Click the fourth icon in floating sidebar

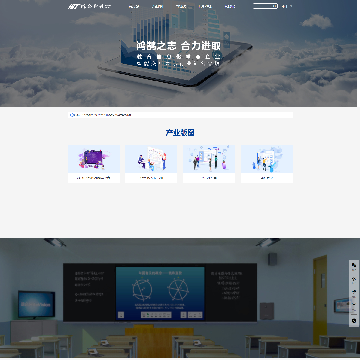pyautogui.click(x=354, y=304)
